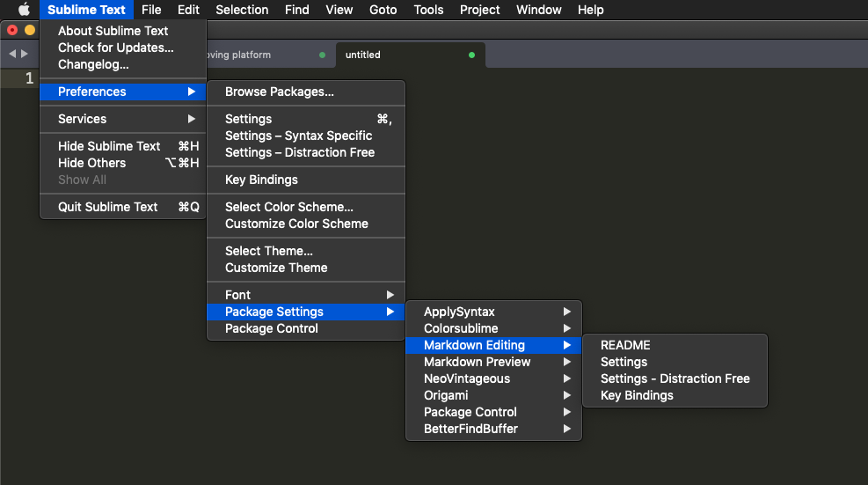Image resolution: width=868 pixels, height=485 pixels.
Task: Click unsaved dot on the 'platform' tab
Action: [x=322, y=55]
